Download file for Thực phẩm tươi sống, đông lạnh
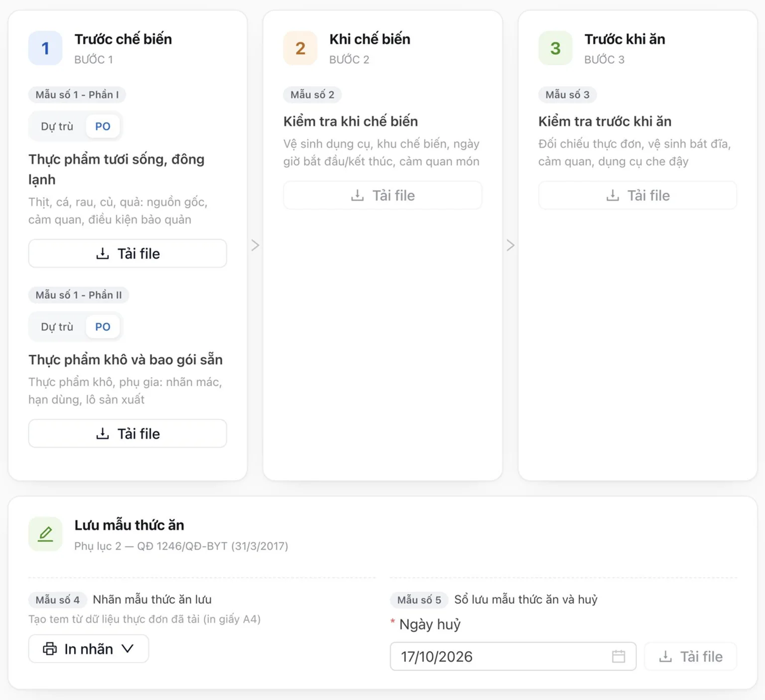This screenshot has height=700, width=765. (x=127, y=254)
